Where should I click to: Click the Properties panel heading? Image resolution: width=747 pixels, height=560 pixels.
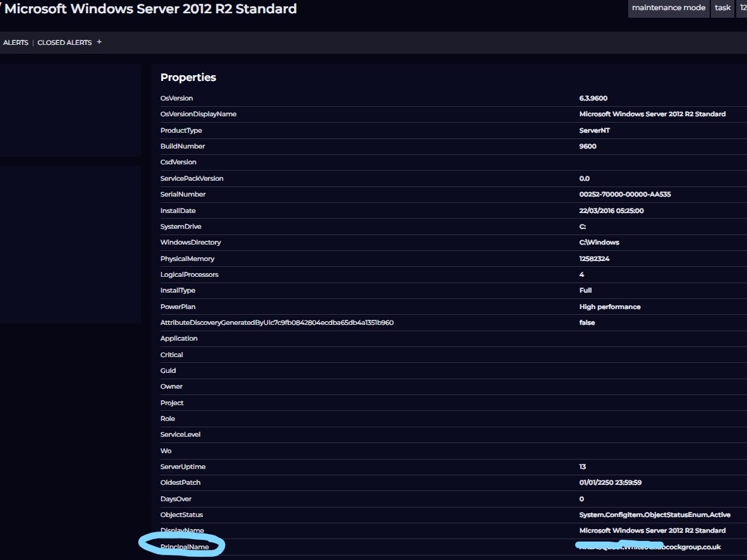pos(188,77)
